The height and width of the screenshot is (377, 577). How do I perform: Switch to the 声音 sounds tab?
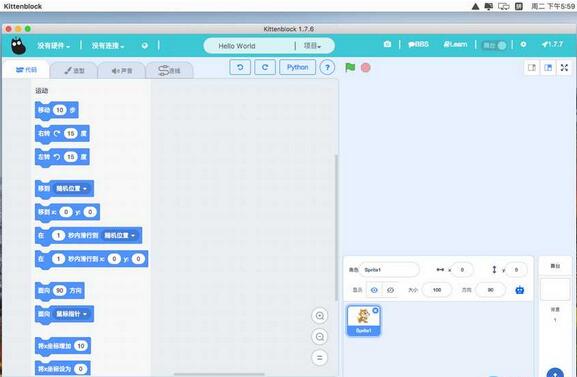coord(122,70)
